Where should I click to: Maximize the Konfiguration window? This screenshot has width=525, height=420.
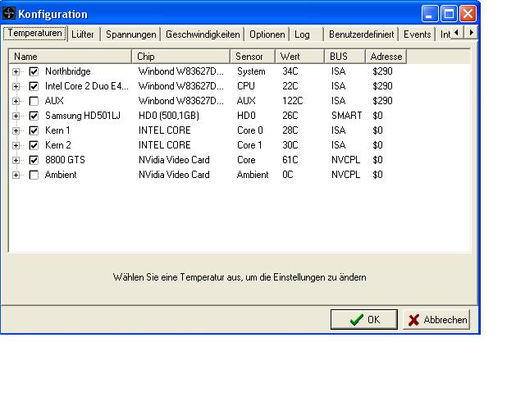[x=449, y=14]
